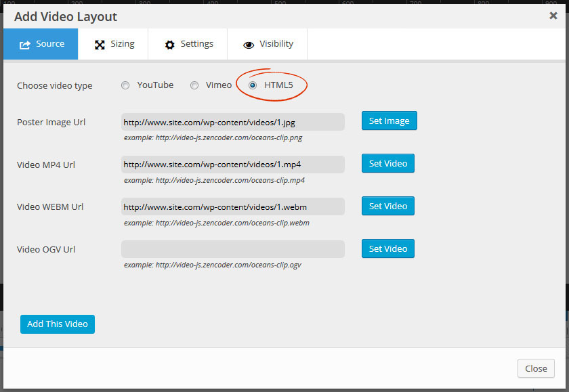This screenshot has width=569, height=392.
Task: Switch to the Sizing tab
Action: (x=113, y=43)
